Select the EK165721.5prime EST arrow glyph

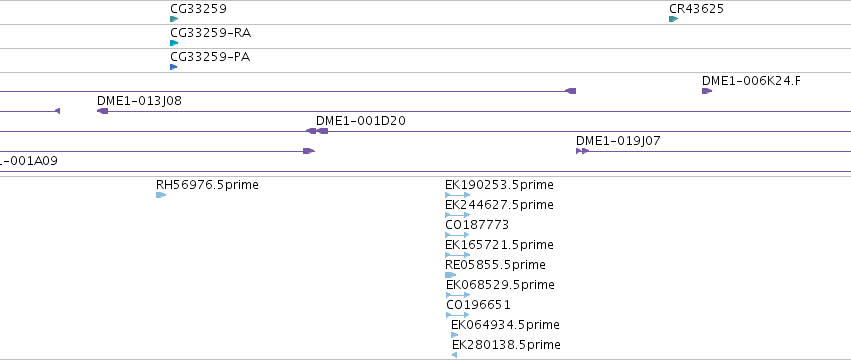click(x=458, y=255)
